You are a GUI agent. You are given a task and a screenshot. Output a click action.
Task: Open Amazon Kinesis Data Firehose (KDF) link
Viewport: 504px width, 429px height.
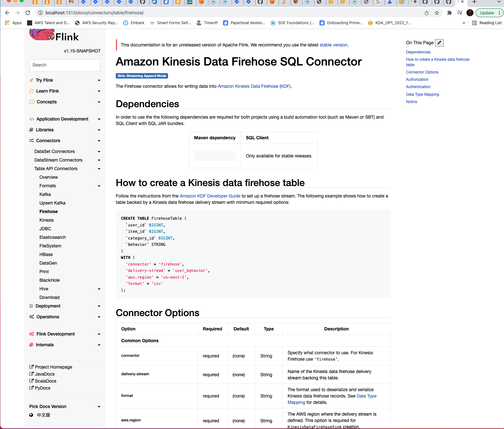[254, 86]
